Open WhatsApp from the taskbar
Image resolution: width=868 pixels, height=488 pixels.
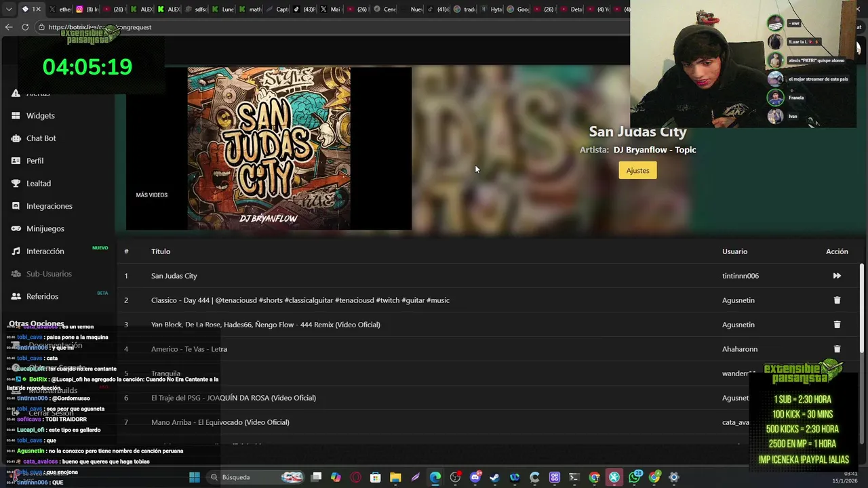[x=634, y=477]
